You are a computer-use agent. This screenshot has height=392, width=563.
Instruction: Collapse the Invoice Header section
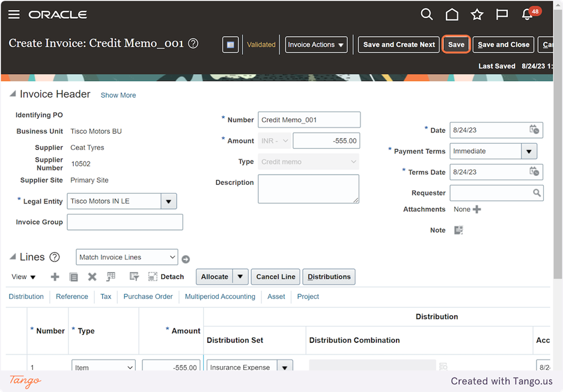point(13,95)
